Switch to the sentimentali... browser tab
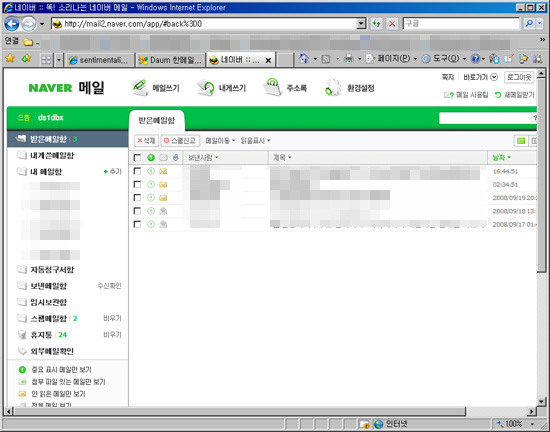This screenshot has height=432, width=550. [100, 60]
